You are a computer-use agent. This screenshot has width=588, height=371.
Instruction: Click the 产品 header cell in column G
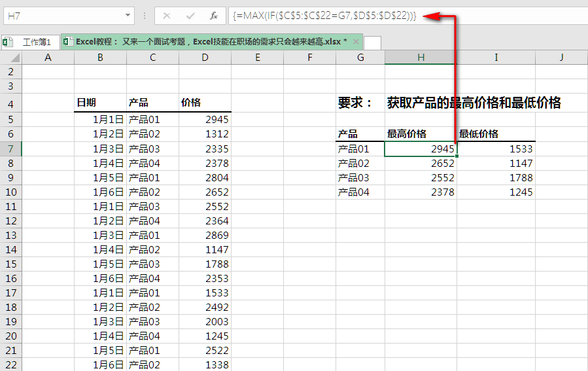coord(360,134)
